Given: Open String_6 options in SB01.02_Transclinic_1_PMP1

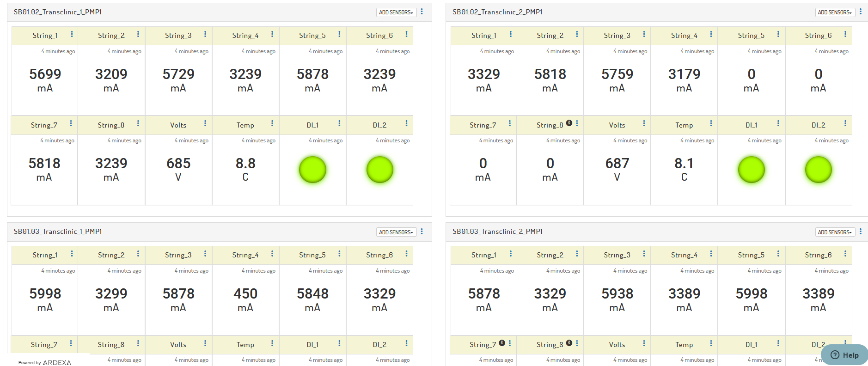Looking at the screenshot, I should click(406, 34).
